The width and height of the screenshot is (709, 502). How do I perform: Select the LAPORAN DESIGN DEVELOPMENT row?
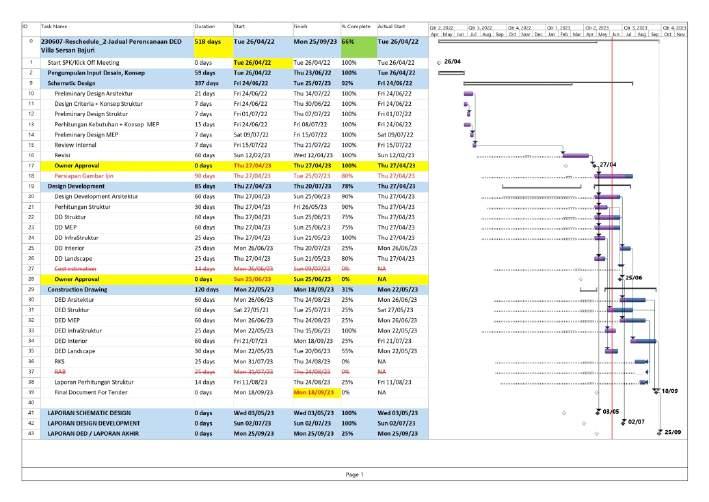point(225,424)
